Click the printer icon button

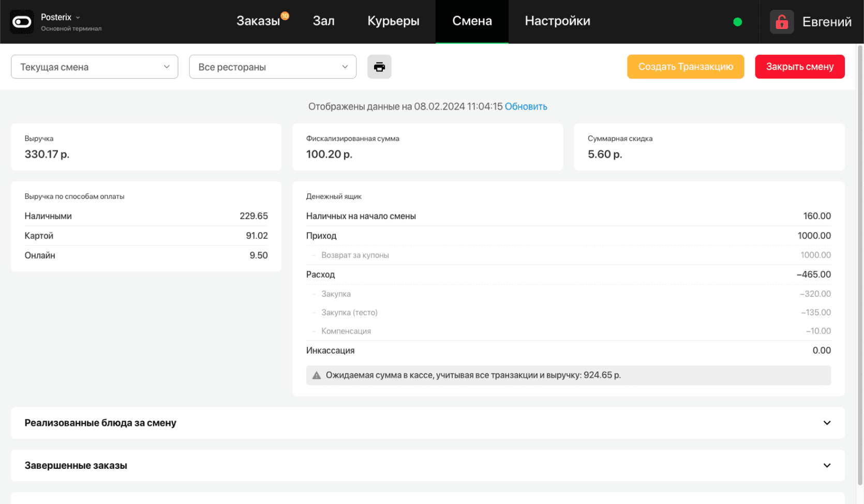(x=379, y=67)
